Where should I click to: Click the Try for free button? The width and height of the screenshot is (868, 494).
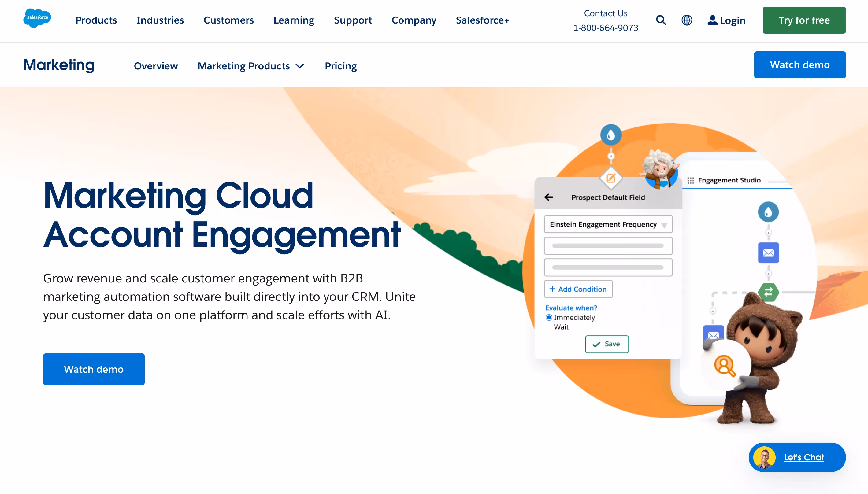[804, 20]
